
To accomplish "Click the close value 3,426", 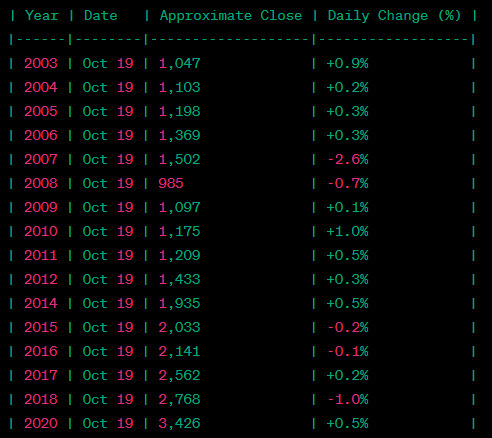I will (x=180, y=423).
